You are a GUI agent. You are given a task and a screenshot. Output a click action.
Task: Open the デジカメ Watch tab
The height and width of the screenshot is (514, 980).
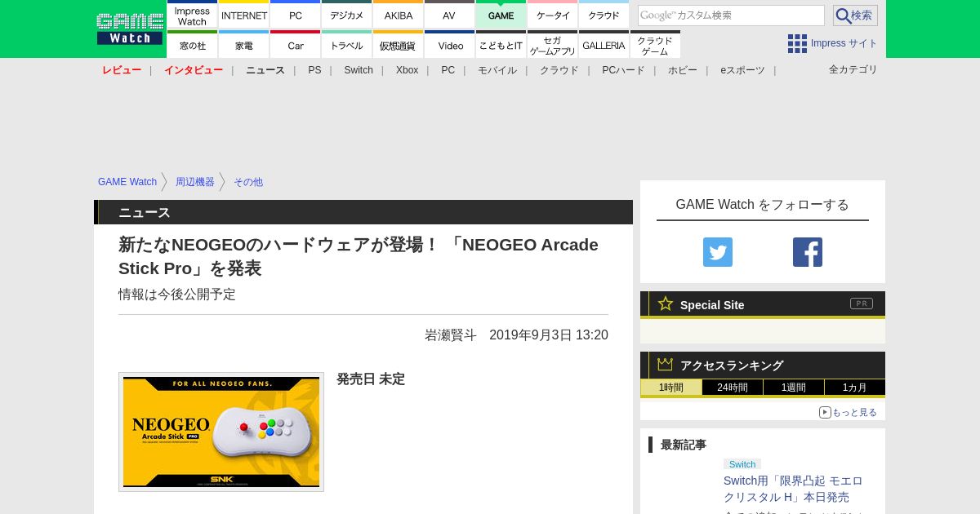pyautogui.click(x=347, y=15)
